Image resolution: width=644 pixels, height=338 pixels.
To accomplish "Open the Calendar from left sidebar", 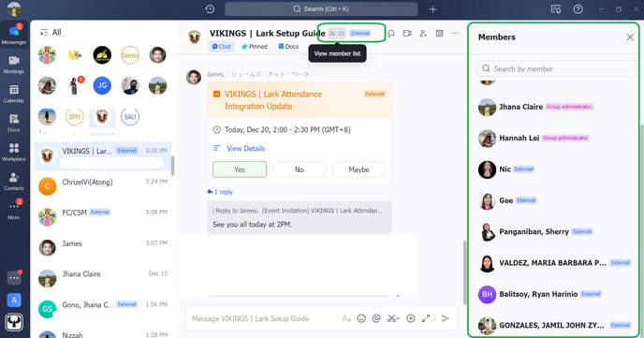I will click(x=13, y=94).
